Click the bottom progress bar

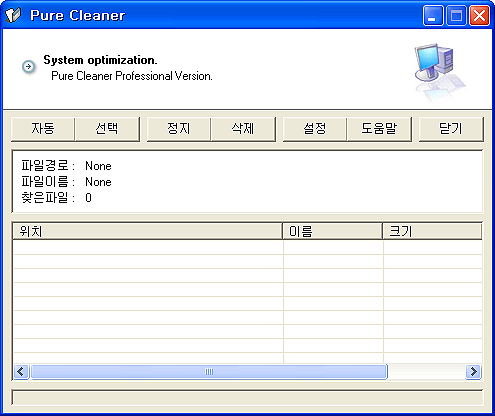point(247,398)
